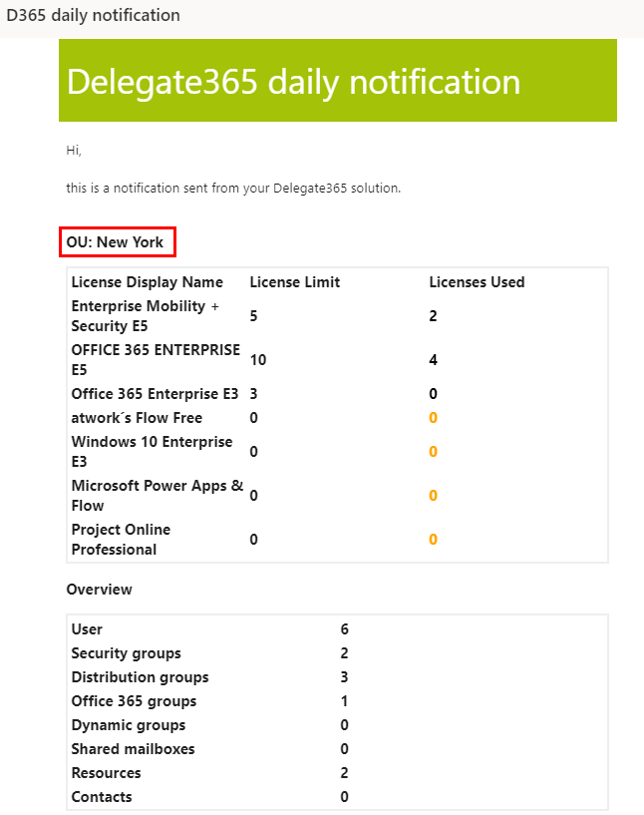Click the "Office 365 groups" overview label
This screenshot has width=644, height=815.
[134, 701]
